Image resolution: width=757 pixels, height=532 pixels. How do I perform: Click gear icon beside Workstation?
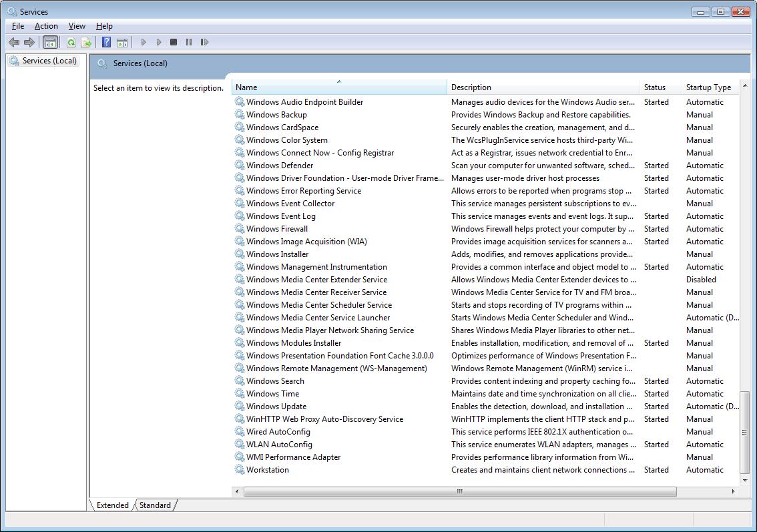pyautogui.click(x=240, y=469)
